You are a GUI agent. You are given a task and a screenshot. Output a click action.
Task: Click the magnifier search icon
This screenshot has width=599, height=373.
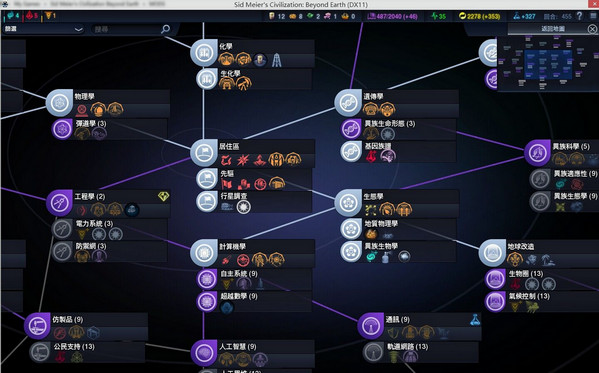click(x=165, y=29)
